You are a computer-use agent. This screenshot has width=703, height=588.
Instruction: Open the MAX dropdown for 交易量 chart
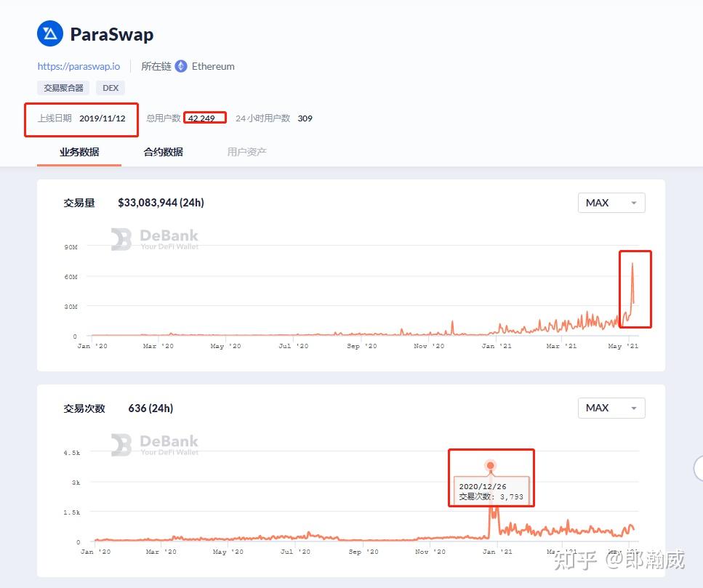tap(611, 203)
